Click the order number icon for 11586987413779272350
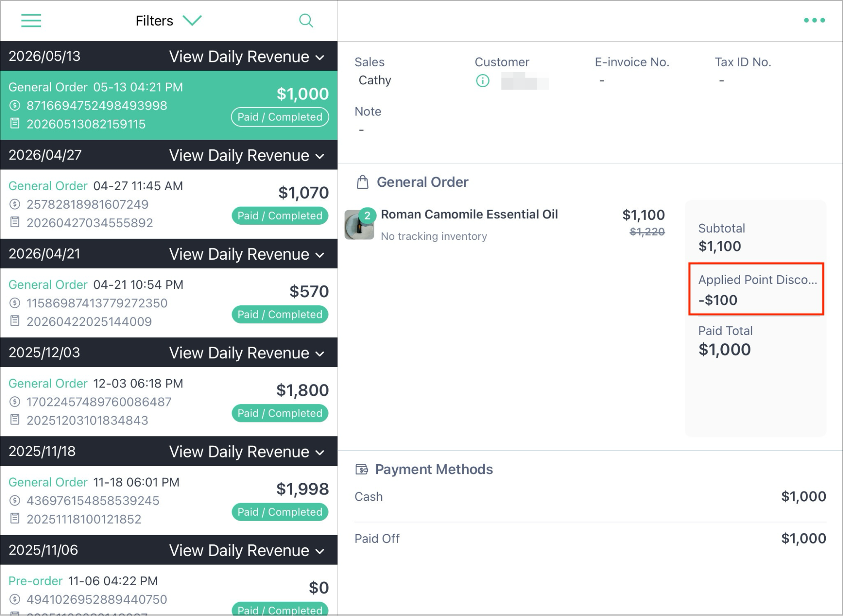 pyautogui.click(x=15, y=303)
